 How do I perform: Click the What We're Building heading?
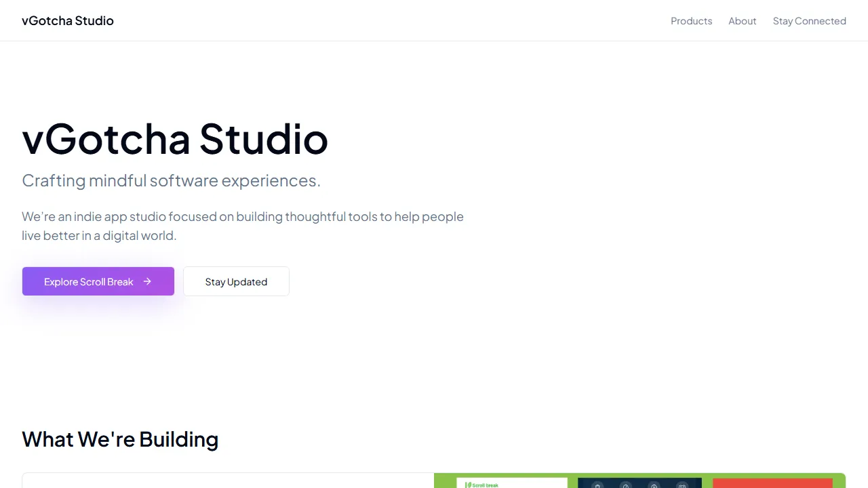pos(120,439)
